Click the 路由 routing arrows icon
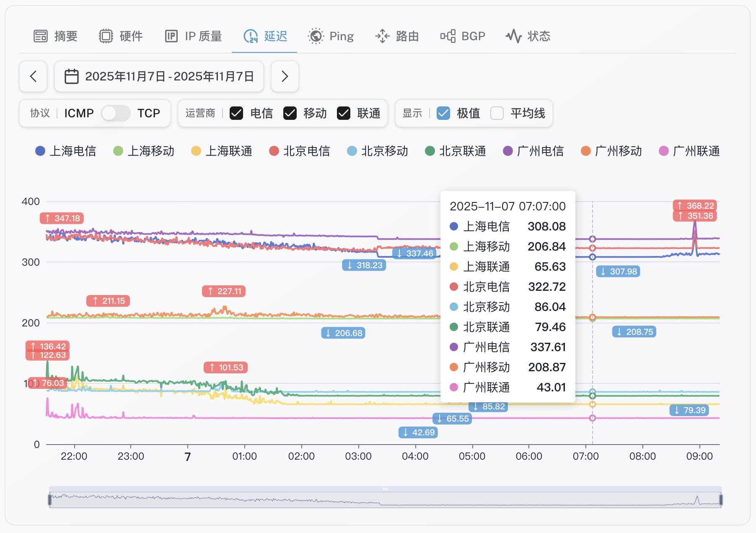The width and height of the screenshot is (756, 533). coord(382,36)
